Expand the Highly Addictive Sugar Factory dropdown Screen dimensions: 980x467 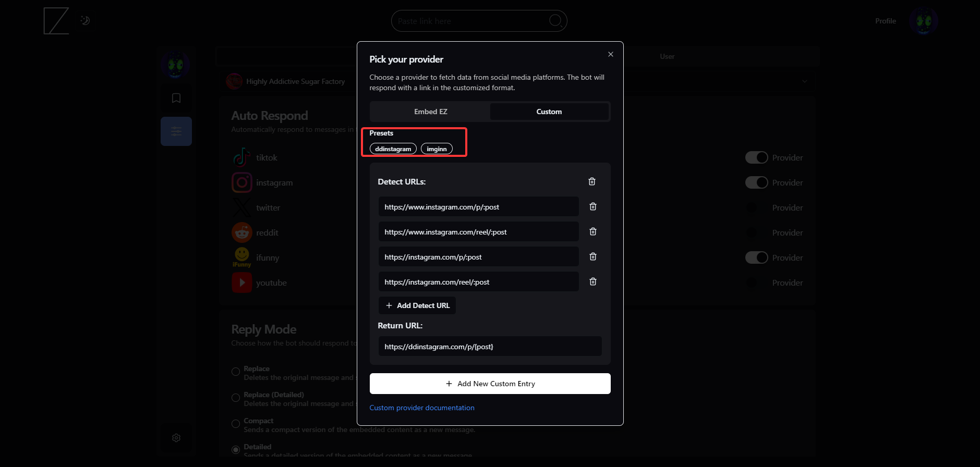[804, 81]
